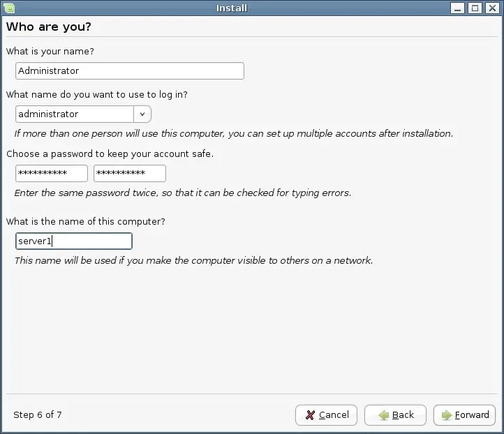
Task: Select the first password entry field
Action: [x=52, y=174]
